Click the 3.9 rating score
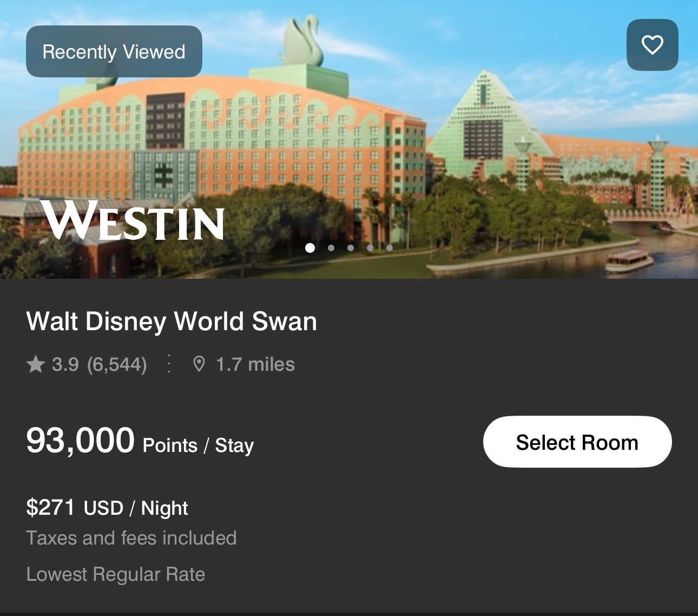The image size is (698, 616). (x=65, y=364)
